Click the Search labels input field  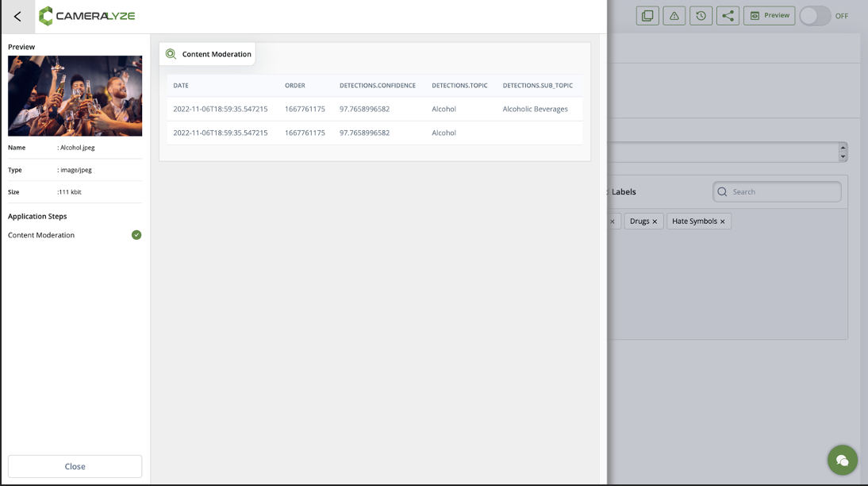coord(778,191)
